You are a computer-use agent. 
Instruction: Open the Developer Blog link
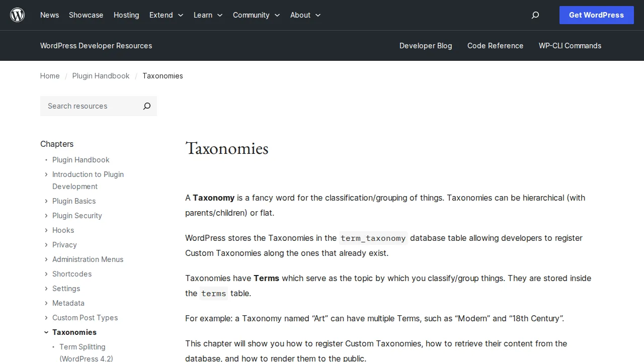(426, 46)
